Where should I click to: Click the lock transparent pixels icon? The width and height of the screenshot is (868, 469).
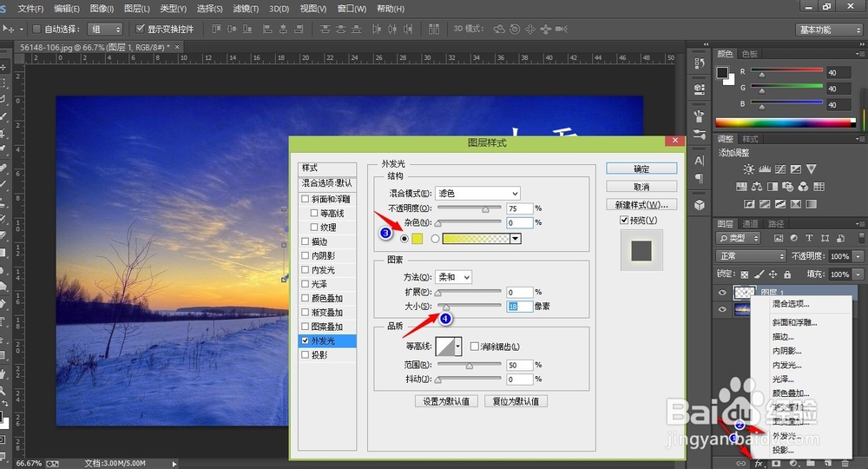click(x=745, y=274)
